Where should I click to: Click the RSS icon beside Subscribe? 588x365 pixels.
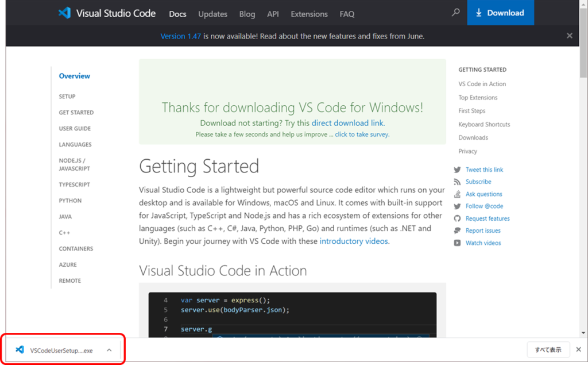click(457, 182)
